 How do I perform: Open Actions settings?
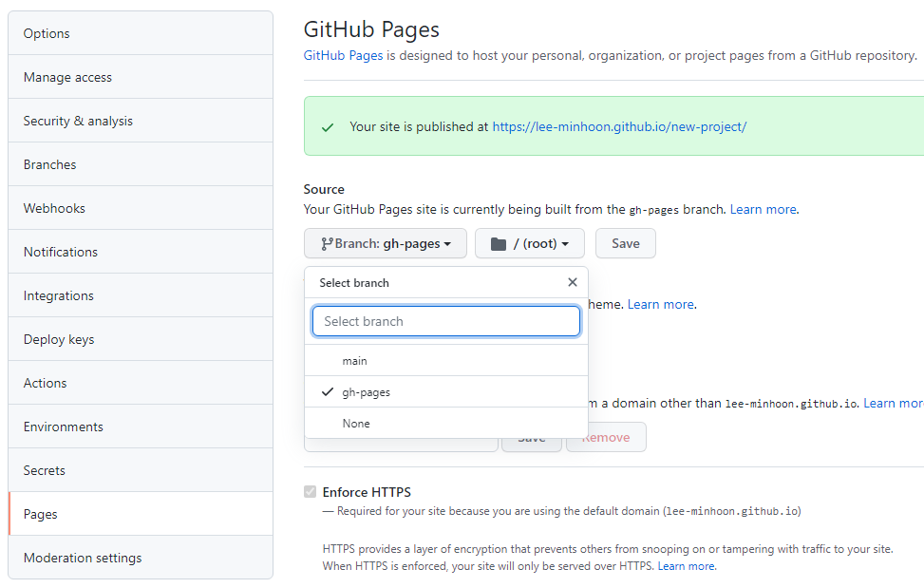[141, 383]
